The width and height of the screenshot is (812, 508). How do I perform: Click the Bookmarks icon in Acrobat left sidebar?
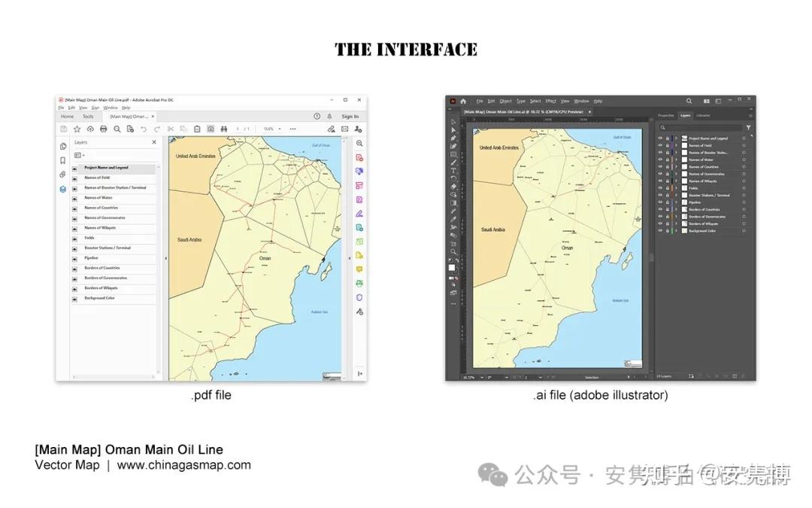[62, 159]
